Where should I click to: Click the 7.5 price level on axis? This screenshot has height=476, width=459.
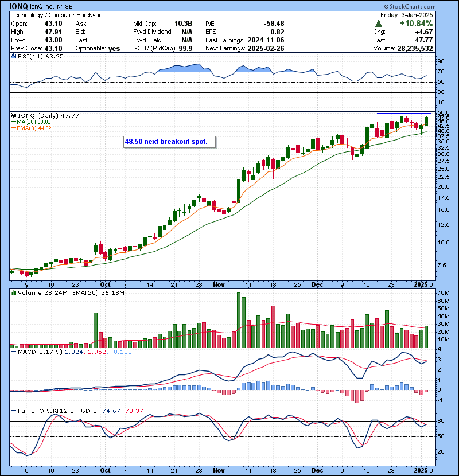(x=442, y=266)
